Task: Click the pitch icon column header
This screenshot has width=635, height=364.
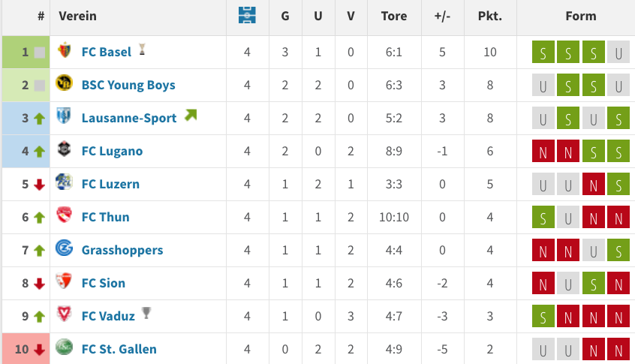Action: pyautogui.click(x=247, y=16)
